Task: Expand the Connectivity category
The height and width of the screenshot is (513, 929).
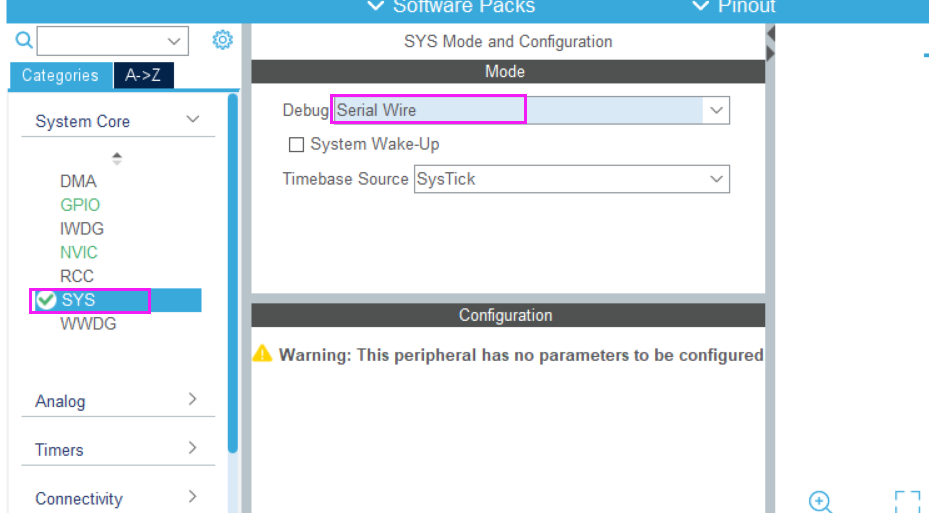Action: tap(193, 496)
